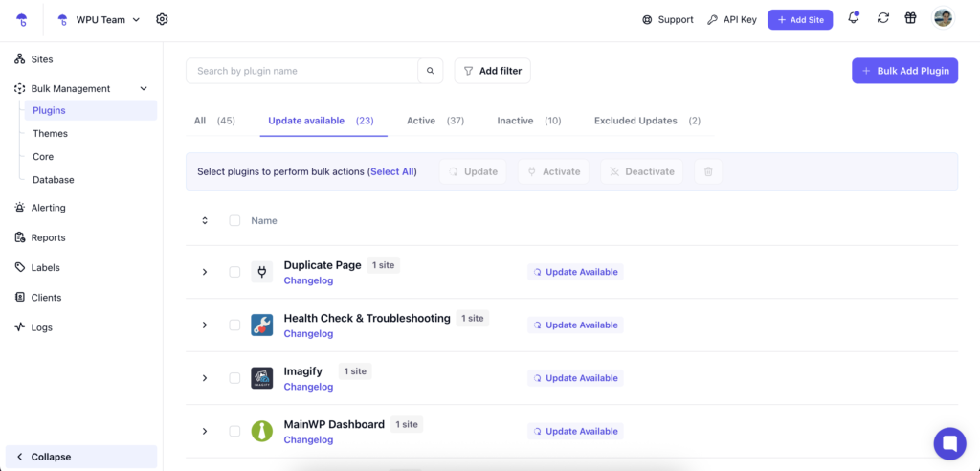Open the team settings gear icon

click(162, 19)
